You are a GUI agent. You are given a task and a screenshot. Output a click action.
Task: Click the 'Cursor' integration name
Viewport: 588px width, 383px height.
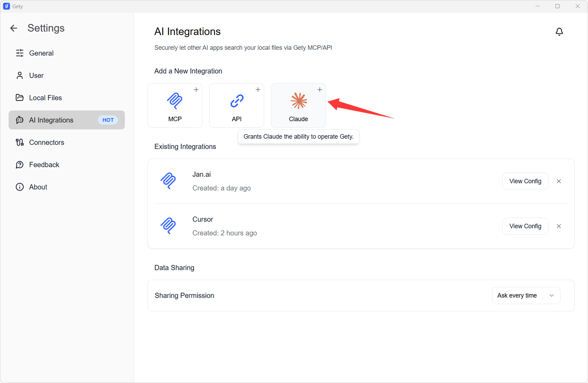pyautogui.click(x=203, y=219)
